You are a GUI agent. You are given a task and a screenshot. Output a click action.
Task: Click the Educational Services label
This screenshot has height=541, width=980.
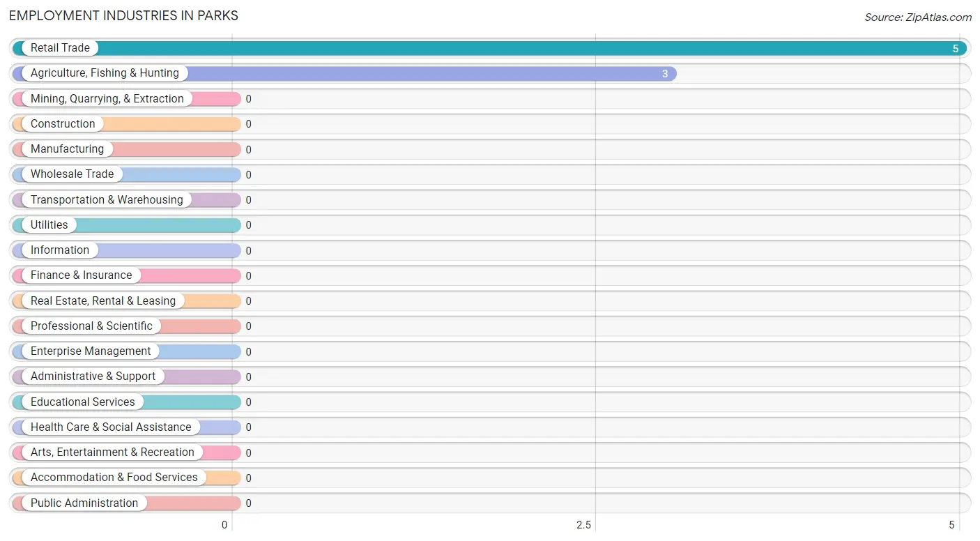pos(83,402)
